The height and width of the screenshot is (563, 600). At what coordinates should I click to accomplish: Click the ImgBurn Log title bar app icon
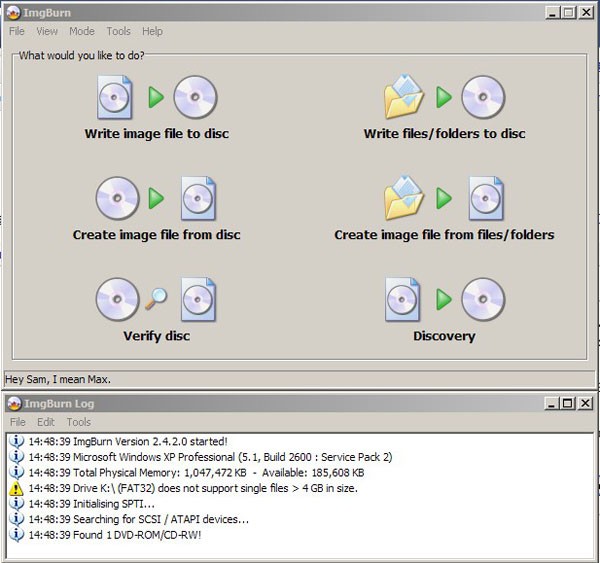pyautogui.click(x=15, y=404)
